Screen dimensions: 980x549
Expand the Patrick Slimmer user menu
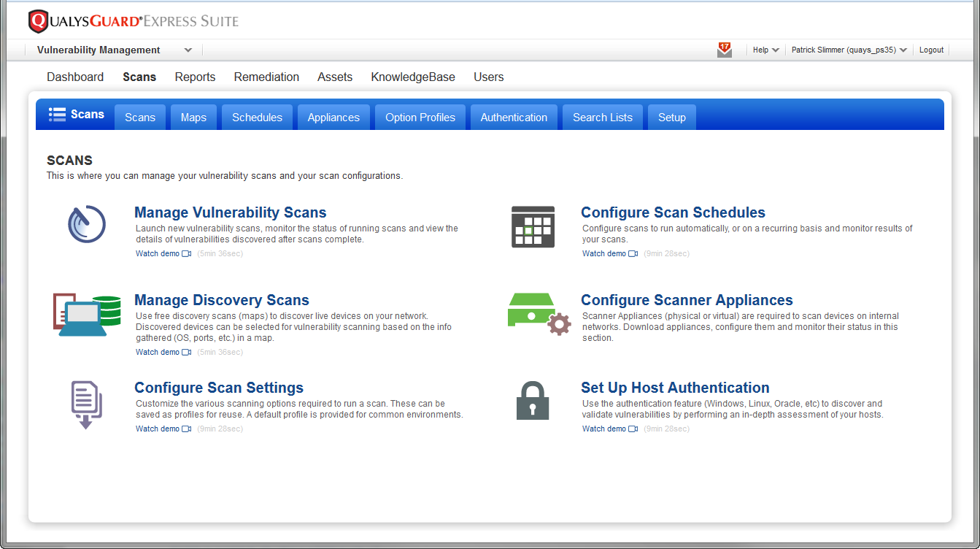pos(849,50)
